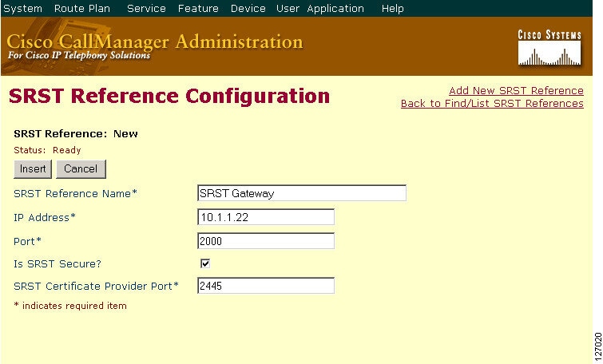
Task: Click the SRST Certificate Provider Port label
Action: 96,287
